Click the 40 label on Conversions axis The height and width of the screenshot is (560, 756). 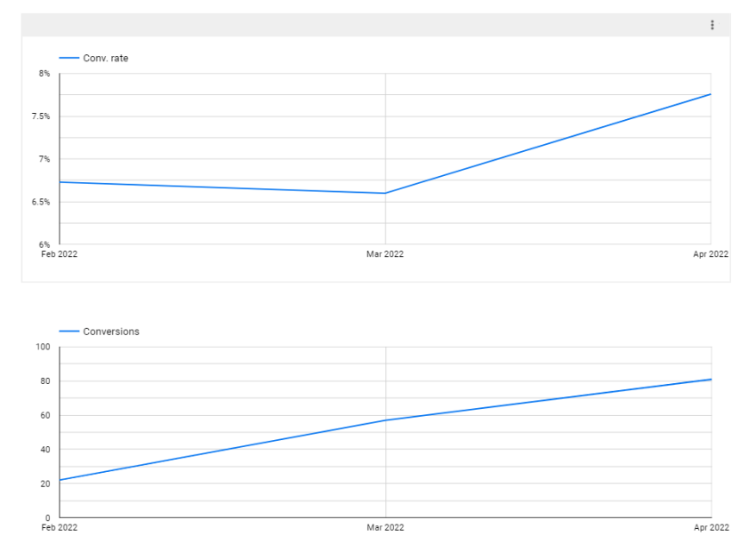coord(45,450)
